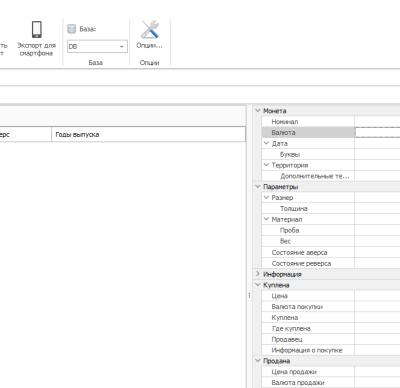Select the Номинал property row
The image size is (400, 388).
coord(331,122)
